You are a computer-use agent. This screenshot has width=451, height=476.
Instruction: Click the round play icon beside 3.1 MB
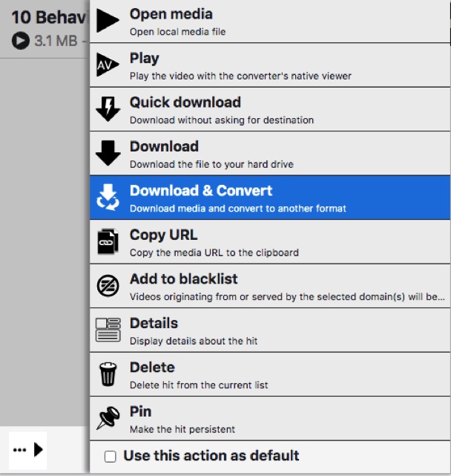21,41
